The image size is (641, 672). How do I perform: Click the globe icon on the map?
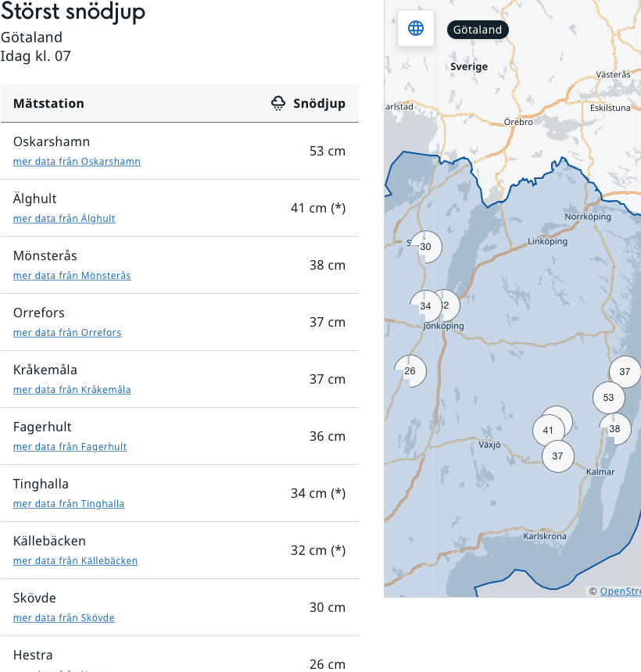click(x=416, y=28)
